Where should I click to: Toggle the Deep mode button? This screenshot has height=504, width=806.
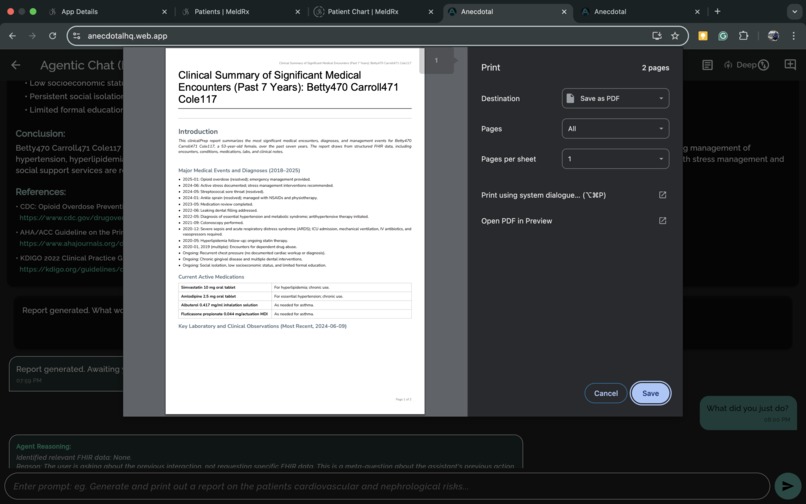click(746, 65)
